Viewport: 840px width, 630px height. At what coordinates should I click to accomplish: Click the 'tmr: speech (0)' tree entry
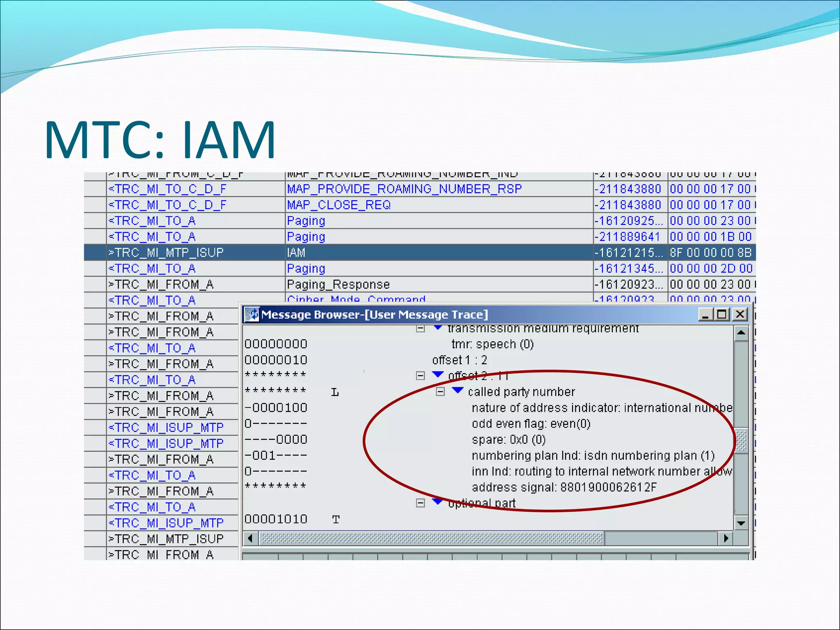point(493,344)
